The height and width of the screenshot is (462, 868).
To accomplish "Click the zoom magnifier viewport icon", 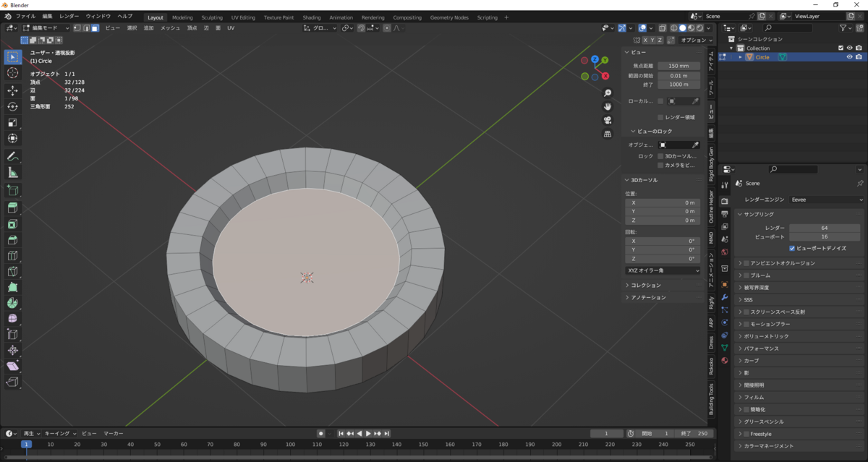I will (x=608, y=93).
